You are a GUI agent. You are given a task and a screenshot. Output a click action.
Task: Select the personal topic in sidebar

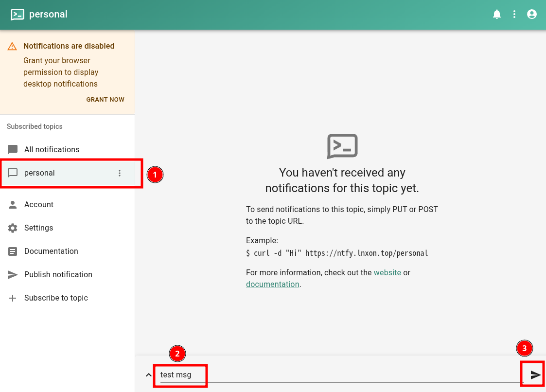click(40, 173)
